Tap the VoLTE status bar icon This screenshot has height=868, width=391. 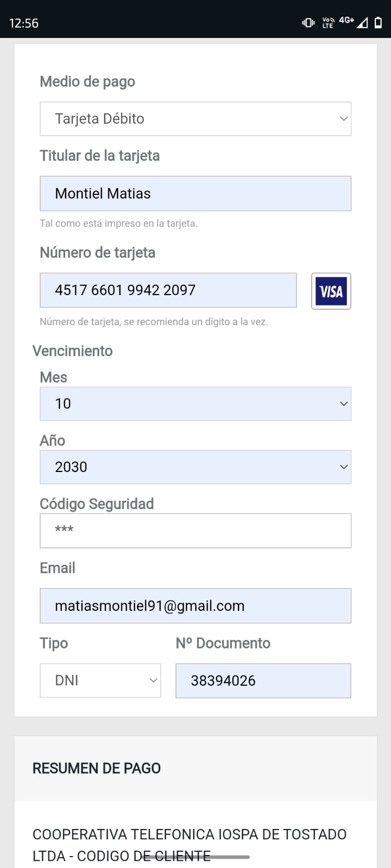[x=328, y=23]
